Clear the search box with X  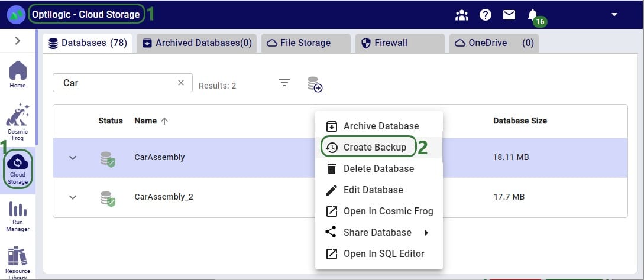tap(181, 83)
